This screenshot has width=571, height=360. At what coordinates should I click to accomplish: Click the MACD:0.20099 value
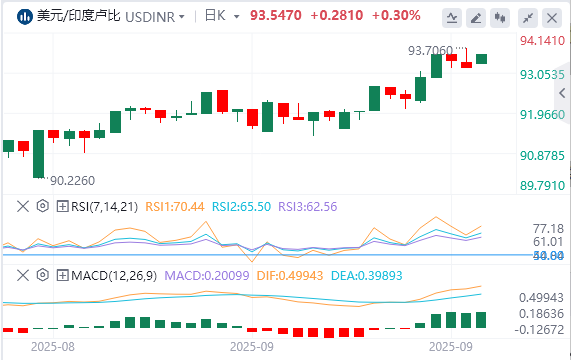(x=207, y=276)
